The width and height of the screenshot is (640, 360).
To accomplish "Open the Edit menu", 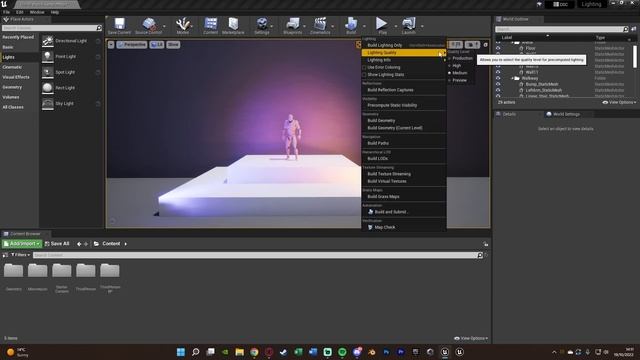I will click(20, 12).
